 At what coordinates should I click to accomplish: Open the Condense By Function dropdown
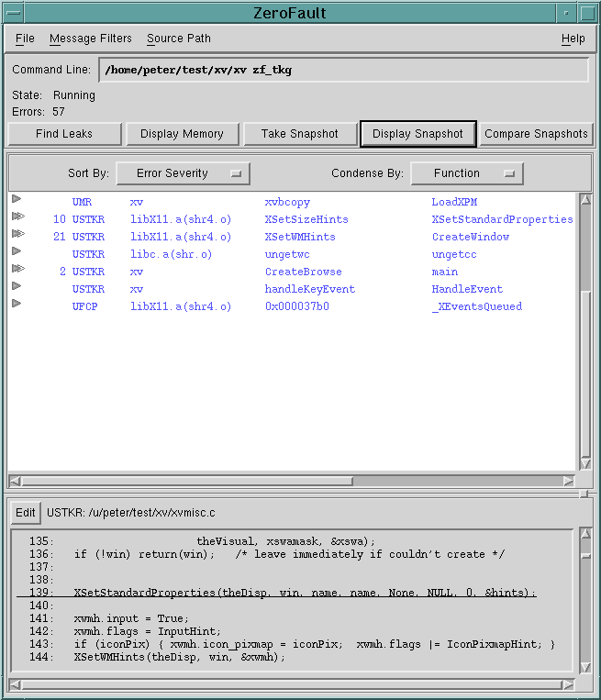pos(466,173)
